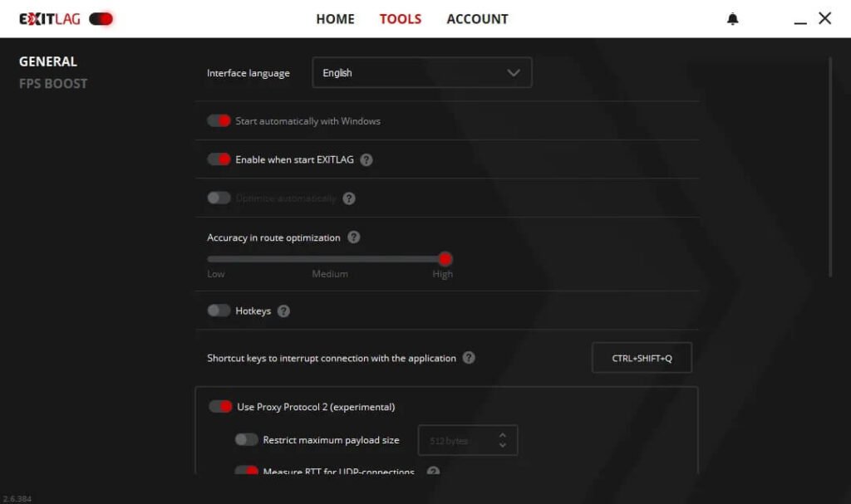This screenshot has height=504, width=851.
Task: Toggle the Optimize automatically switch
Action: point(219,198)
